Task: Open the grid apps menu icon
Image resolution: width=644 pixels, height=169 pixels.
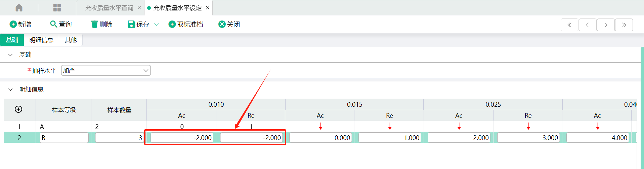Action: (57, 8)
